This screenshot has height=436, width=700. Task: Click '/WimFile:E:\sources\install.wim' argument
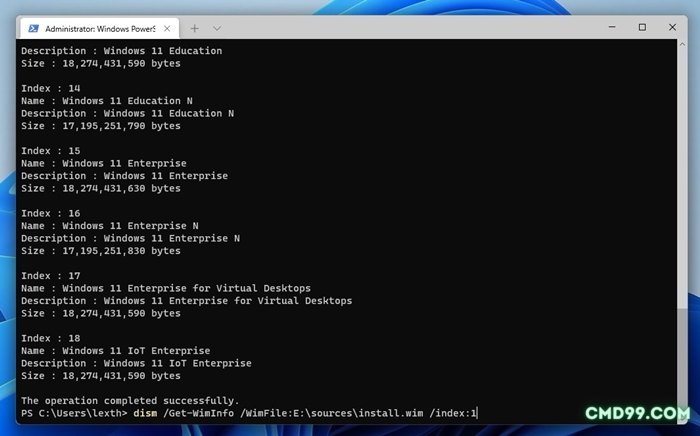(x=332, y=413)
